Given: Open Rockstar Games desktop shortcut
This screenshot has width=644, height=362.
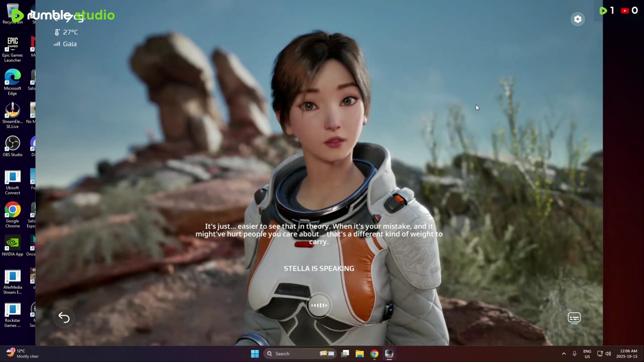Looking at the screenshot, I should (13, 315).
